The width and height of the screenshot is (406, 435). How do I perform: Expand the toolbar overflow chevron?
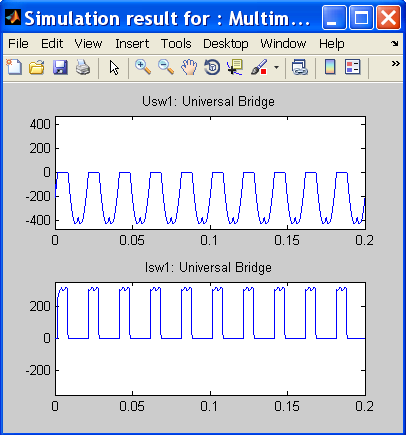(395, 63)
